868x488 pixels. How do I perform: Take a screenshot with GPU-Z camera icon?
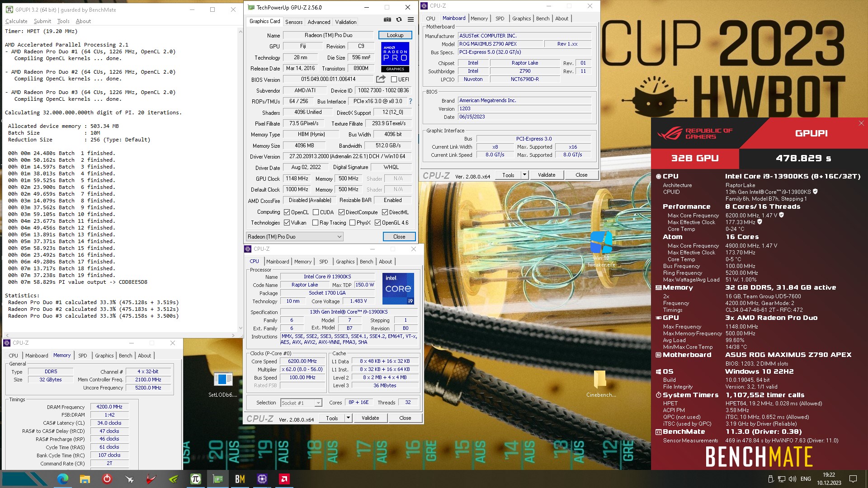coord(387,19)
